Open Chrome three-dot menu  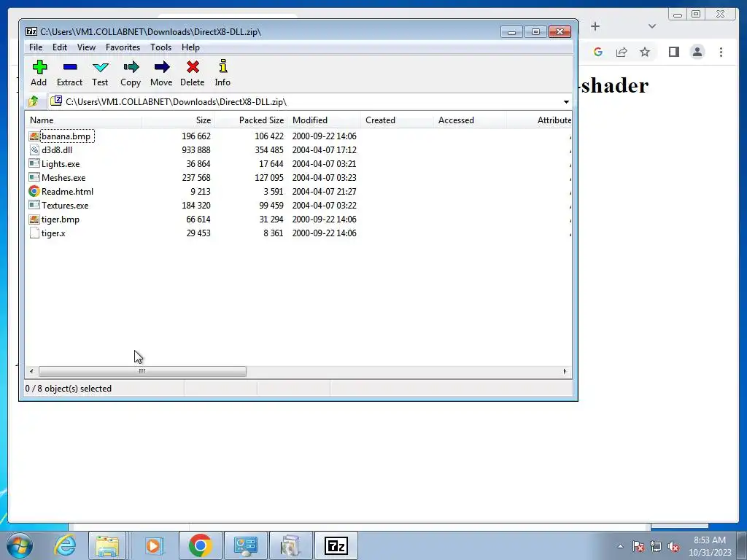(x=721, y=52)
